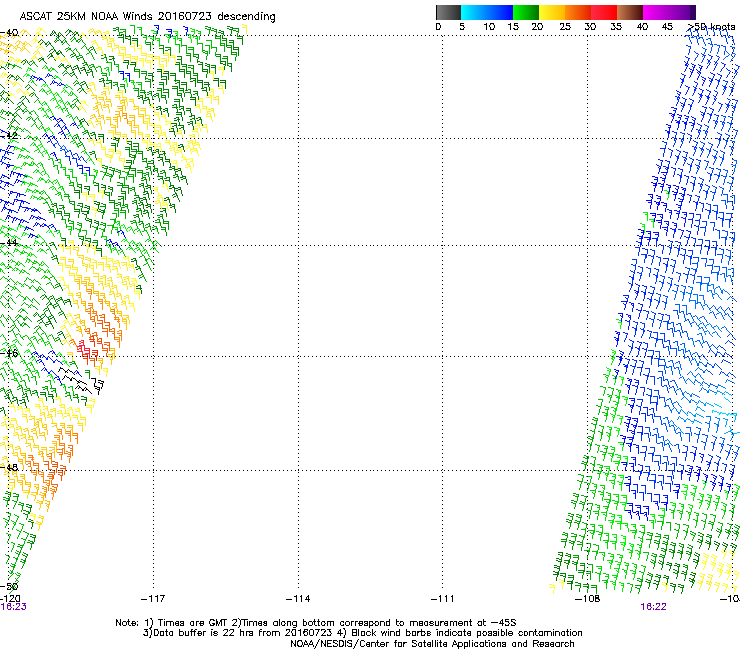Click the latitude label '-50'
The width and height of the screenshot is (740, 650).
(9, 586)
